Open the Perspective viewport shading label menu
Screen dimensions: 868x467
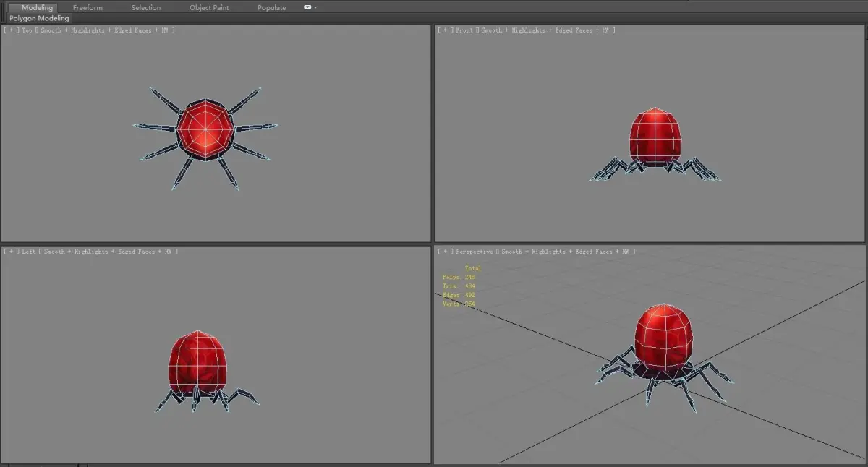tap(566, 252)
